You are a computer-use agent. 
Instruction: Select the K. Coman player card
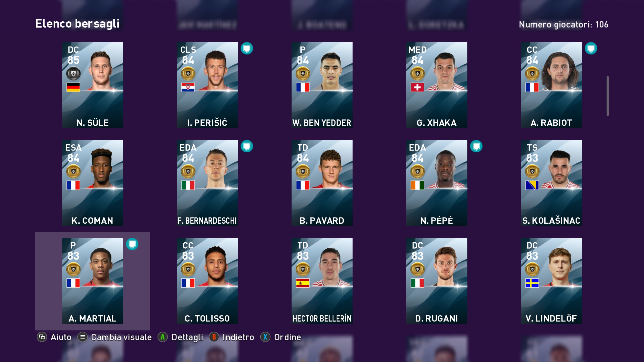[93, 183]
